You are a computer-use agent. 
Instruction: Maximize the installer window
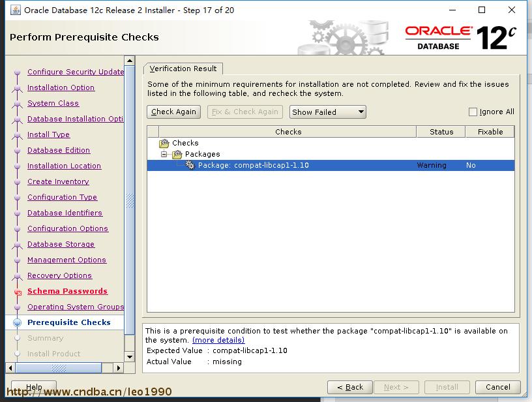point(481,10)
